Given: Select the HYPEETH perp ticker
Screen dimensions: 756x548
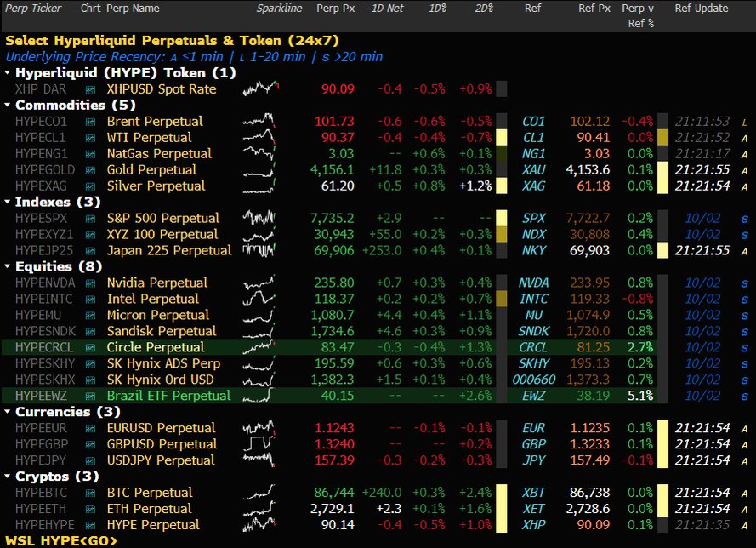Looking at the screenshot, I should (41, 509).
